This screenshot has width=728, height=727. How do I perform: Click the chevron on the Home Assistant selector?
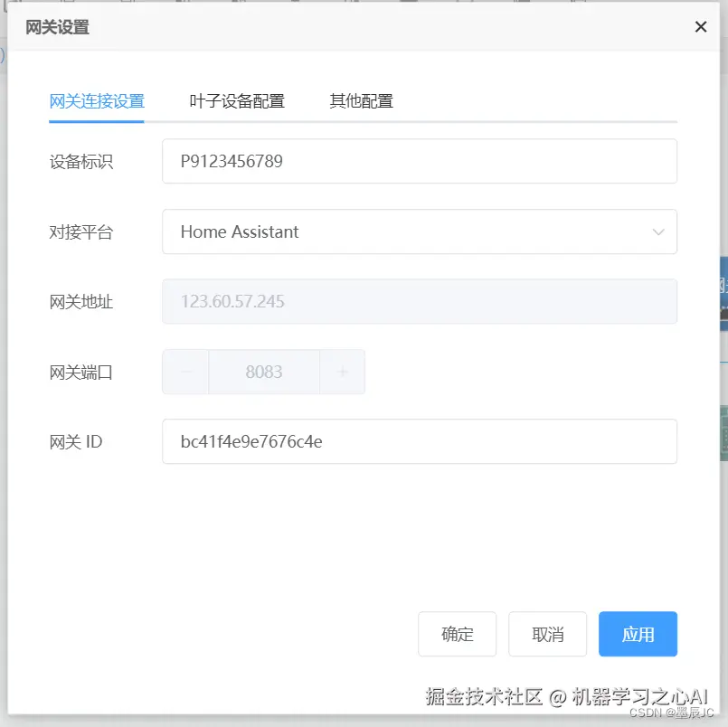pos(658,231)
